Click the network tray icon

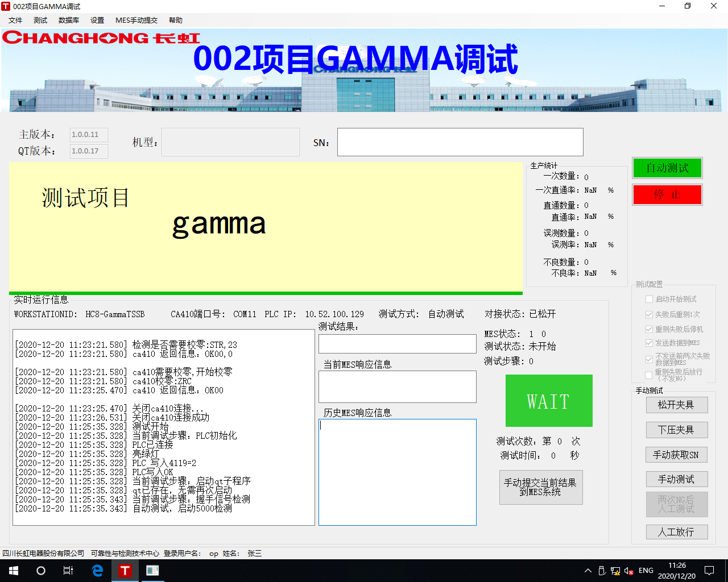click(615, 571)
